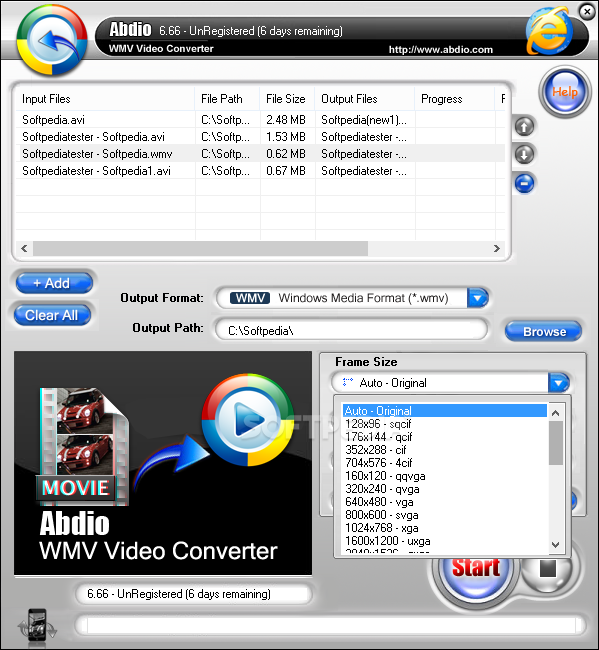Click the Abdio back-arrow logo icon
This screenshot has width=599, height=650.
coord(52,40)
